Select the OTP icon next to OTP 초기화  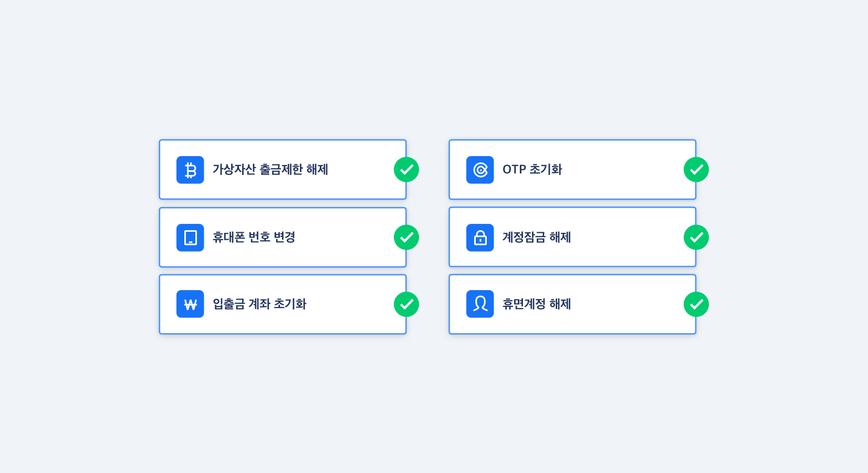[480, 169]
